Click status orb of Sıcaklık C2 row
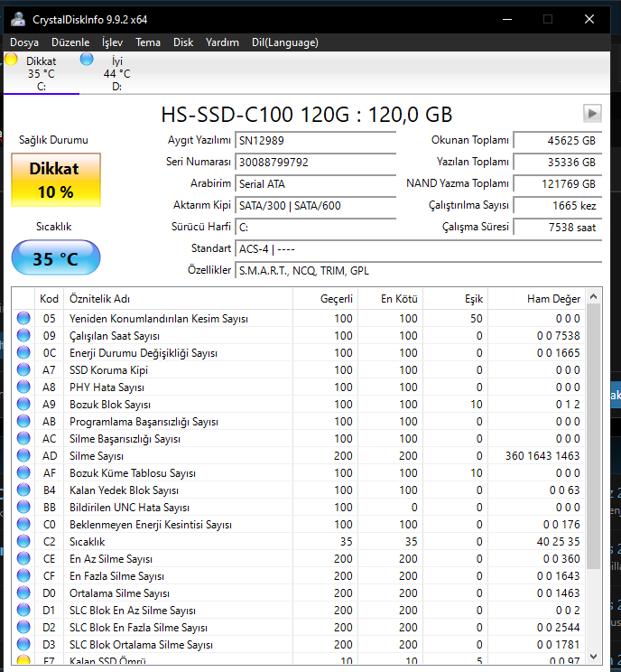 tap(23, 541)
